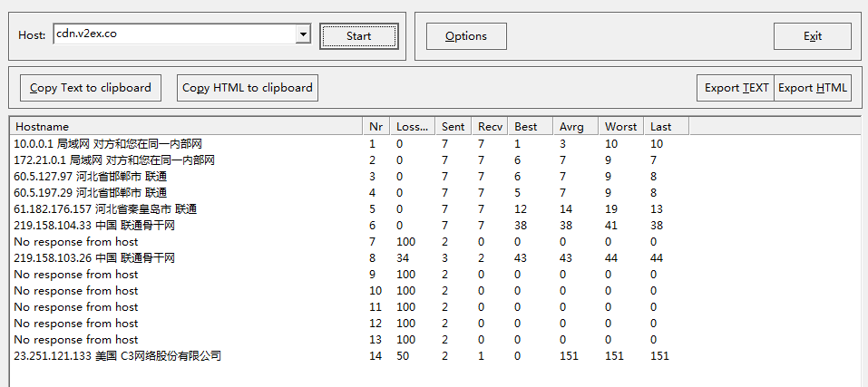The width and height of the screenshot is (868, 387).
Task: Click the Sent column header
Action: pyautogui.click(x=453, y=126)
